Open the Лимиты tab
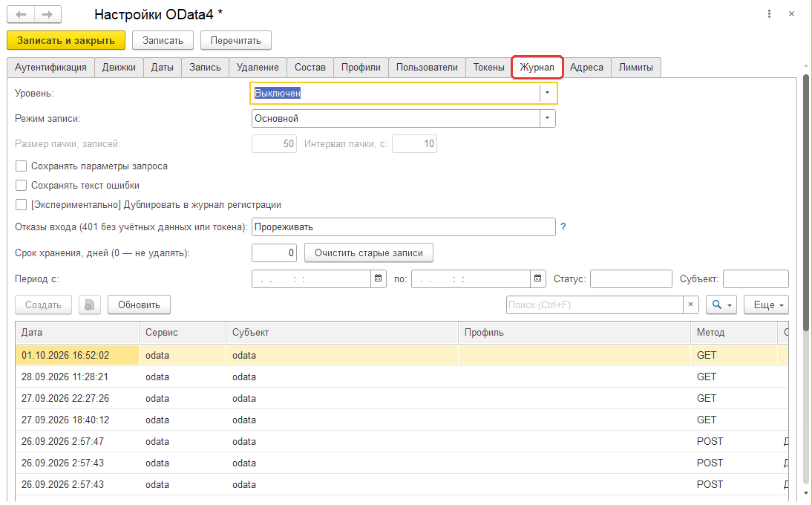Image resolution: width=812 pixels, height=505 pixels. coord(636,68)
